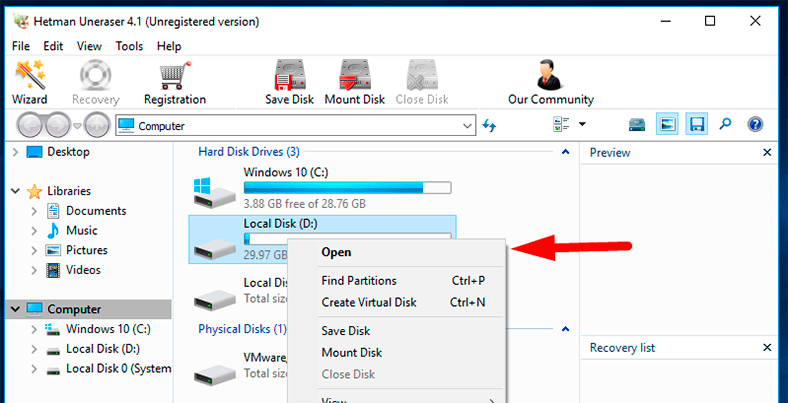788x403 pixels.
Task: Click the greyed Close Disk toolbar icon
Action: (x=422, y=75)
